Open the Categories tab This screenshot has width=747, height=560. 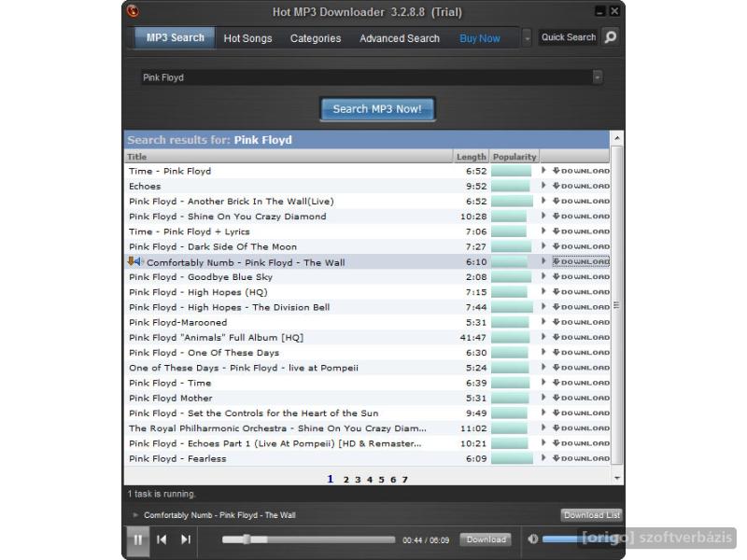coord(316,38)
